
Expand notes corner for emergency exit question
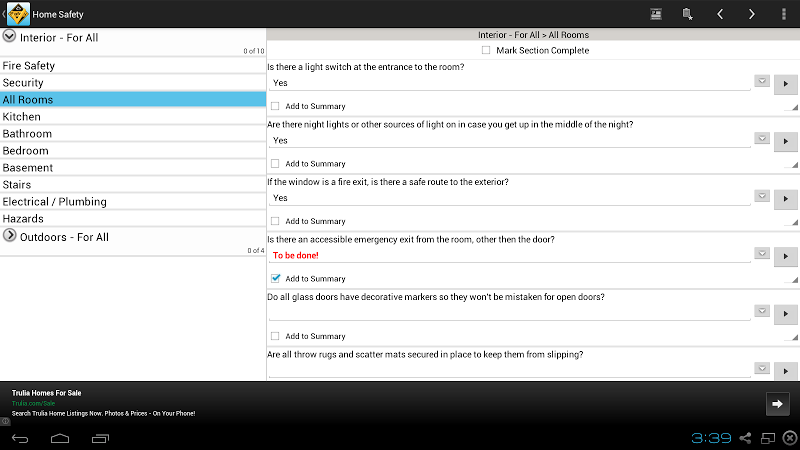click(794, 280)
